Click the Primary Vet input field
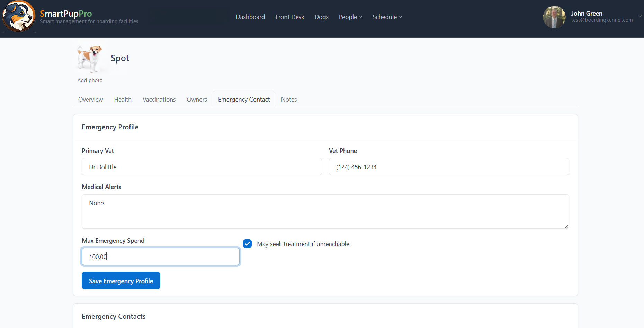644x328 pixels. click(x=202, y=167)
